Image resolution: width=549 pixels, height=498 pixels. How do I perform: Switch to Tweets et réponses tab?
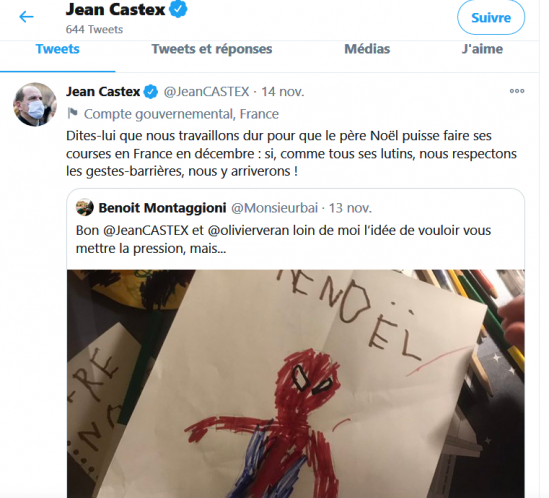212,49
